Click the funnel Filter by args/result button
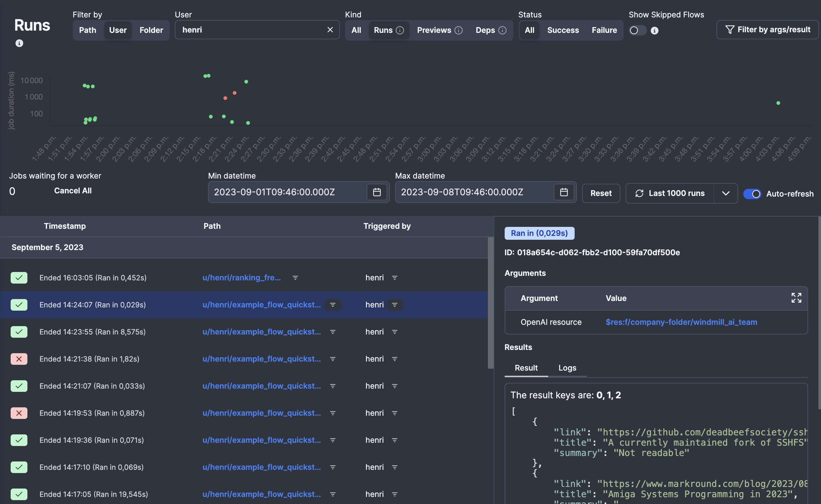 767,30
